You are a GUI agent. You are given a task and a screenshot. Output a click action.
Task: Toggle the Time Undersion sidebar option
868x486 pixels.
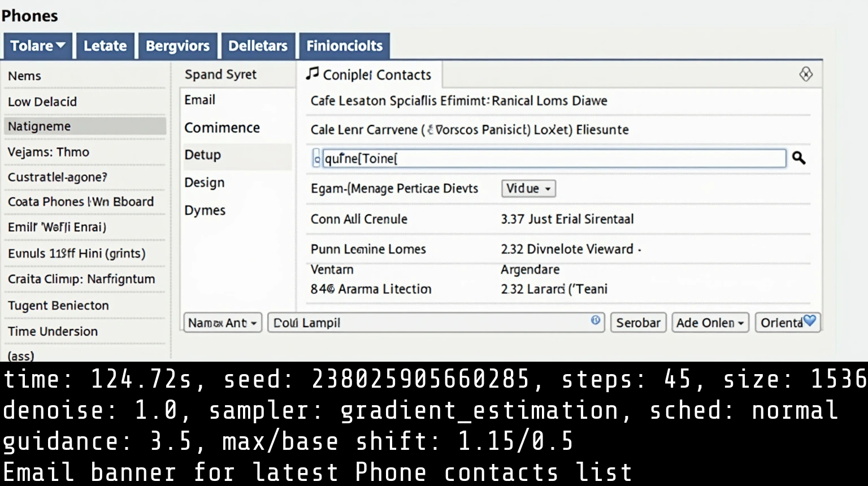pyautogui.click(x=53, y=331)
